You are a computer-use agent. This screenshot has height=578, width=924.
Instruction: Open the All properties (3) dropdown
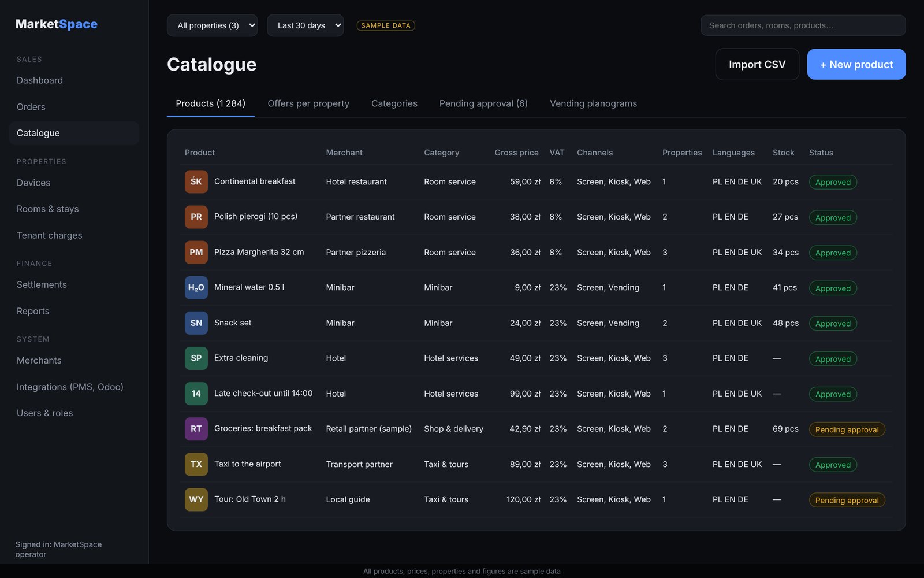coord(212,25)
